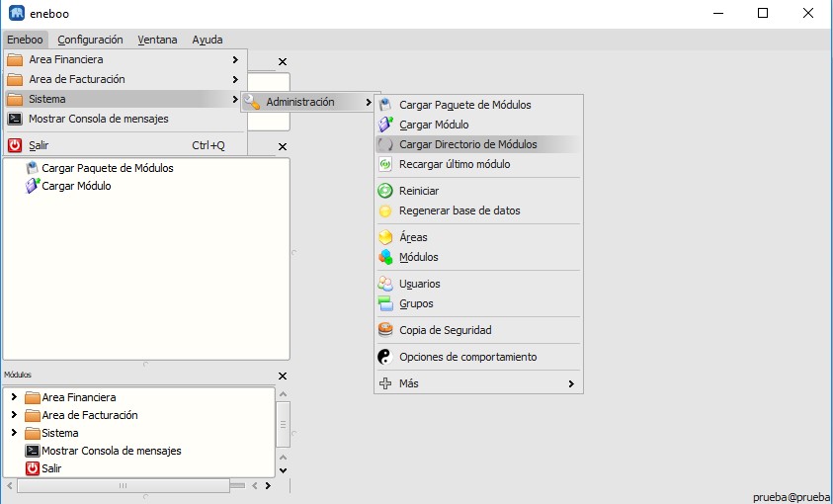Open the Ventana menu

click(x=157, y=40)
